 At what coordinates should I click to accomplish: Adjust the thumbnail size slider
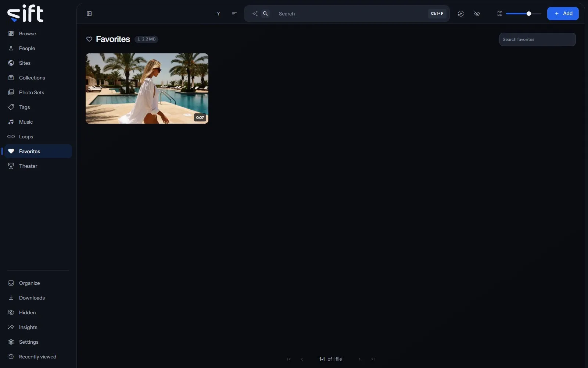pyautogui.click(x=524, y=14)
